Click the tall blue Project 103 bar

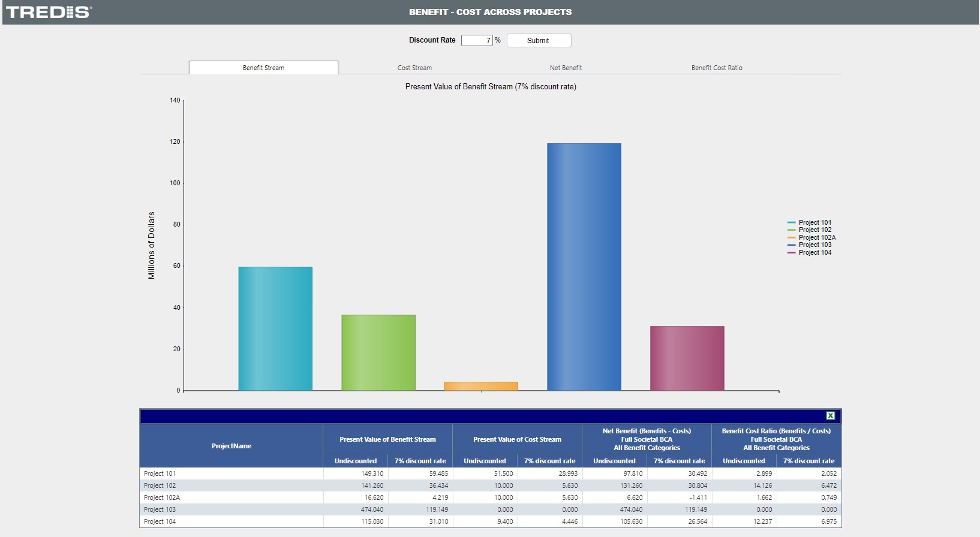click(584, 267)
